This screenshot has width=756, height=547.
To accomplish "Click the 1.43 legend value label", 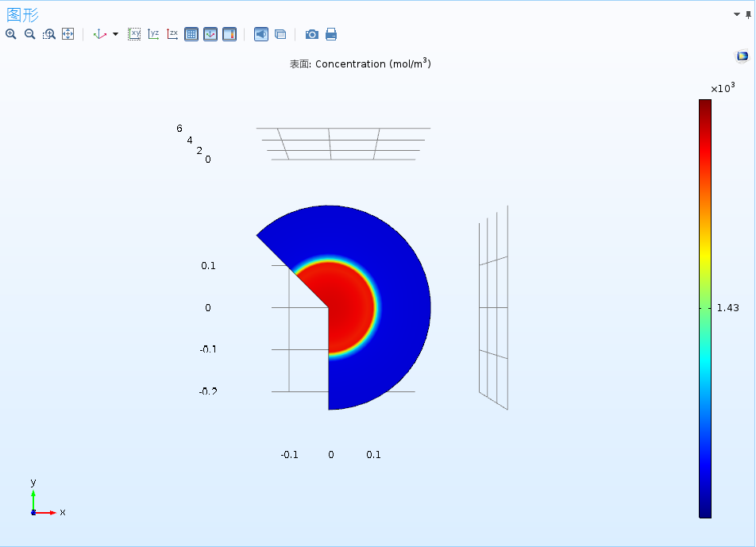I will click(727, 307).
